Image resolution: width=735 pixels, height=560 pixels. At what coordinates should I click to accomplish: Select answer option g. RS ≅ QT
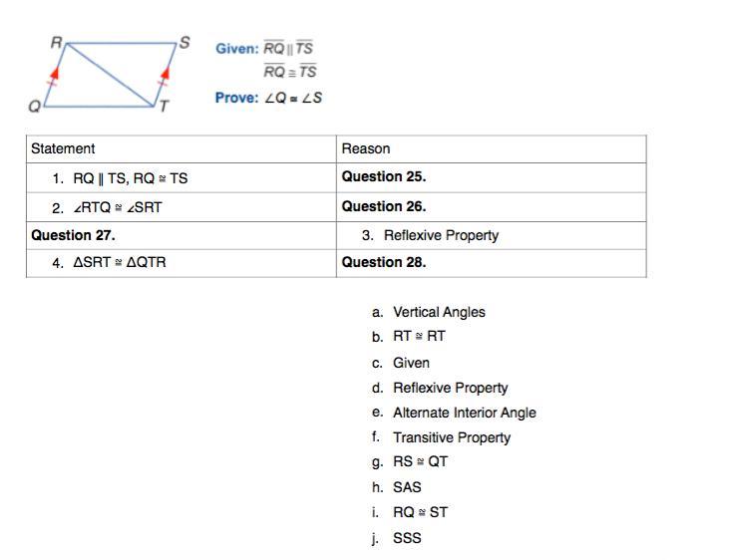(x=420, y=462)
